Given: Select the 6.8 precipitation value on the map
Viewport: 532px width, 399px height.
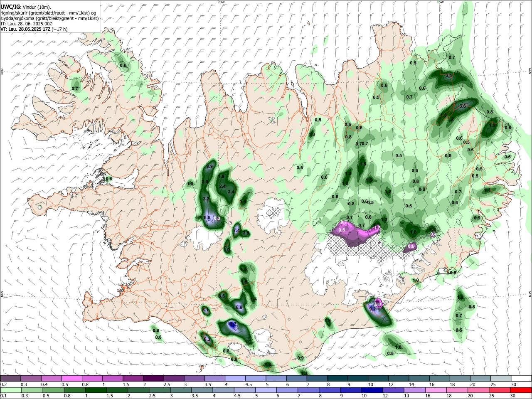Looking at the screenshot, I should 239,307.
